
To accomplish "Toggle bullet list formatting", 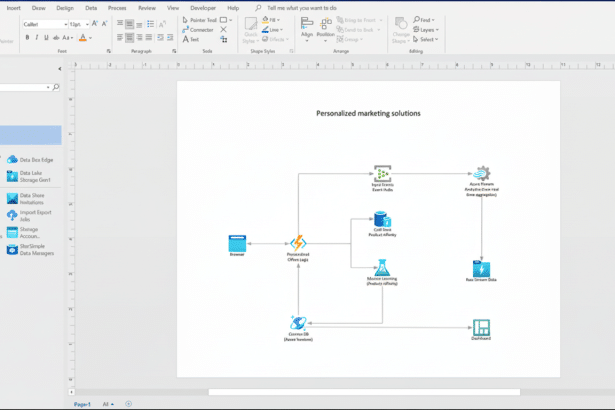I will pos(150,24).
